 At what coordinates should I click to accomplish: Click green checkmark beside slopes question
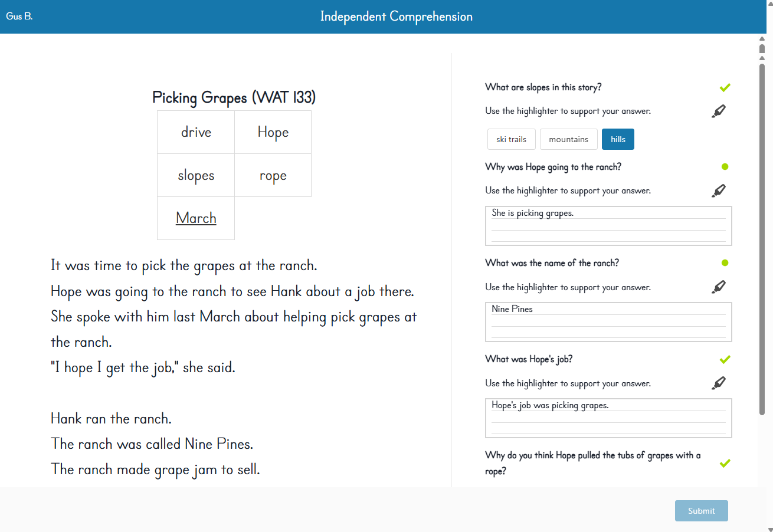pos(725,88)
